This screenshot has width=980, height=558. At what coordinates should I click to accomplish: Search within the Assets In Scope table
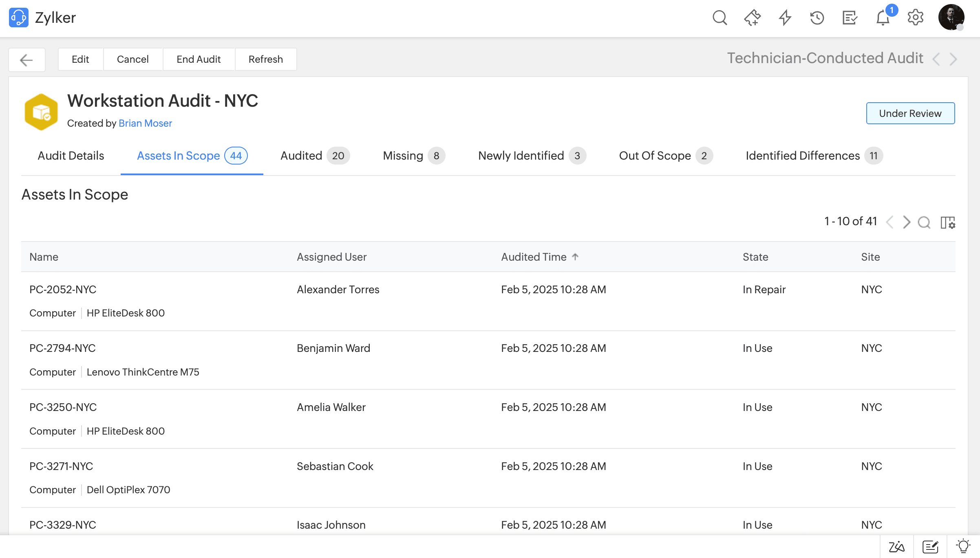pyautogui.click(x=924, y=222)
